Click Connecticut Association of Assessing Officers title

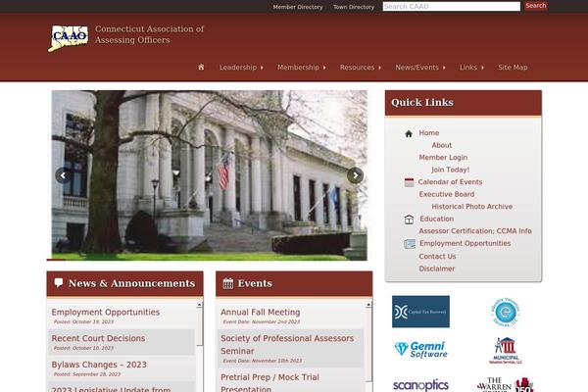tap(149, 34)
